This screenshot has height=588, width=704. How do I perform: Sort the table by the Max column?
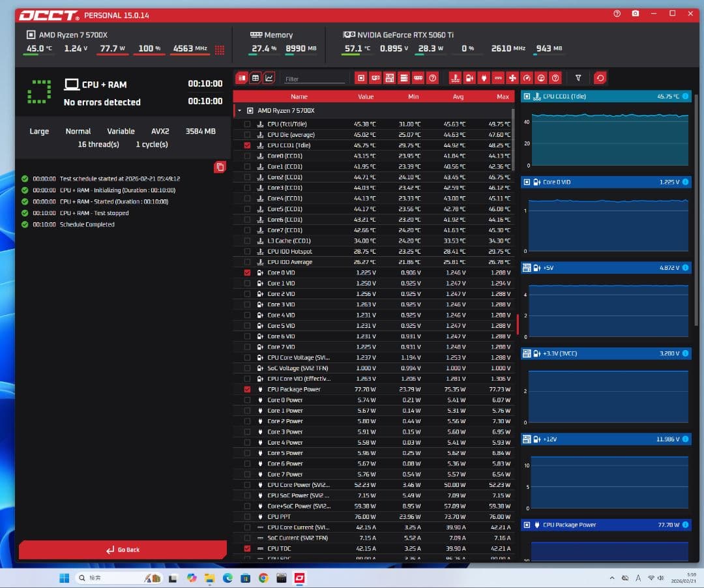[x=502, y=96]
